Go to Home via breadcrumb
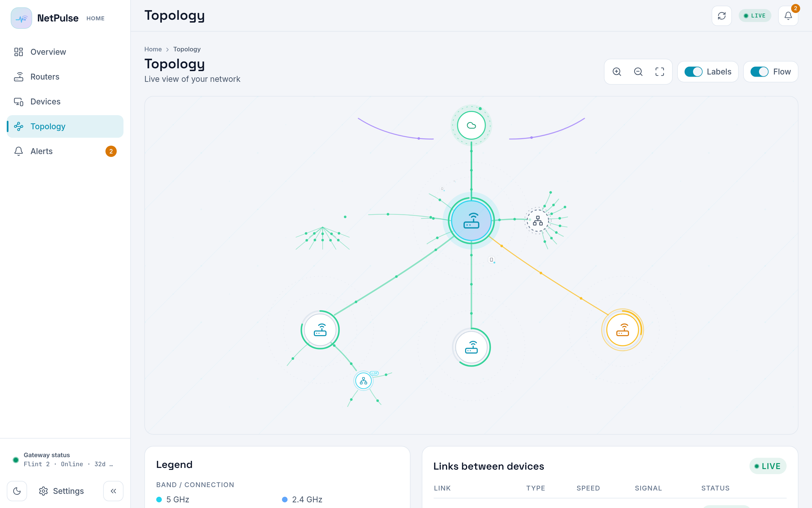Screen dimensions: 812x508 tap(153, 49)
